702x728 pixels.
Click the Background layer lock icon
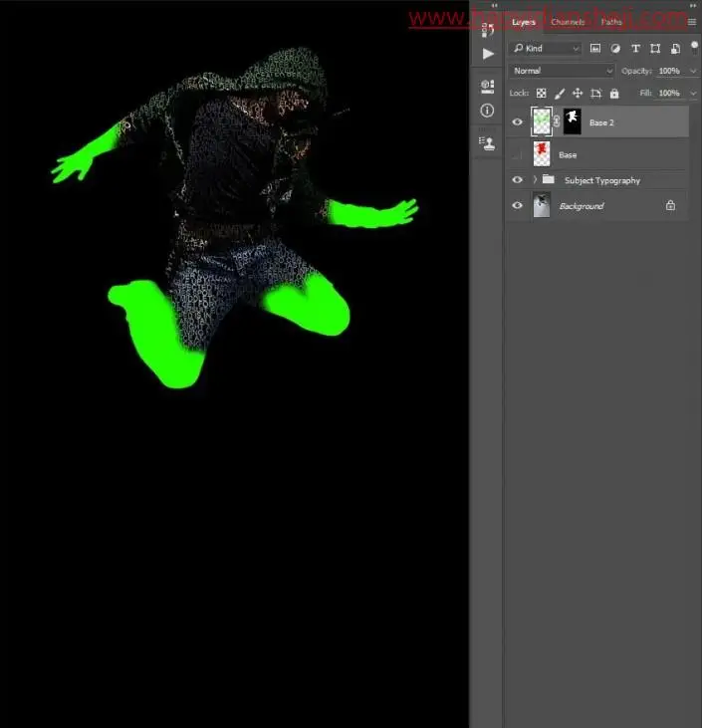pyautogui.click(x=670, y=205)
